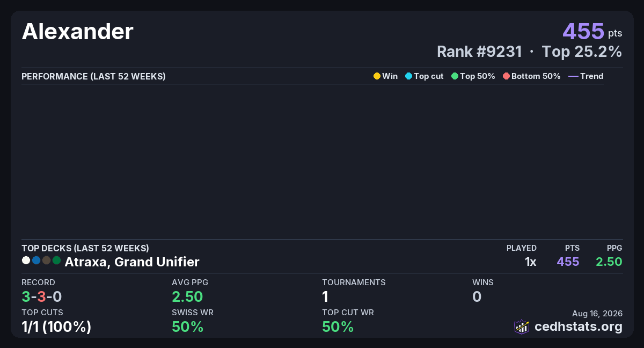Click the green Top 50% legend dot
This screenshot has width=644, height=348.
pyautogui.click(x=455, y=76)
